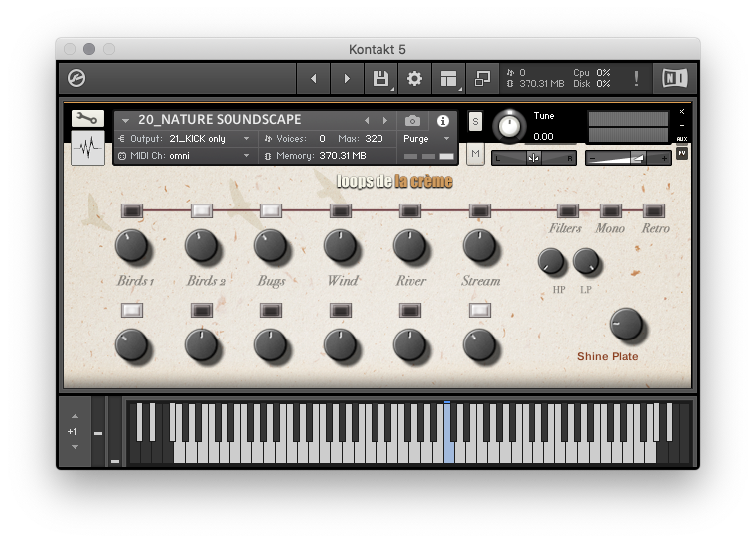Click the PV button

[681, 153]
